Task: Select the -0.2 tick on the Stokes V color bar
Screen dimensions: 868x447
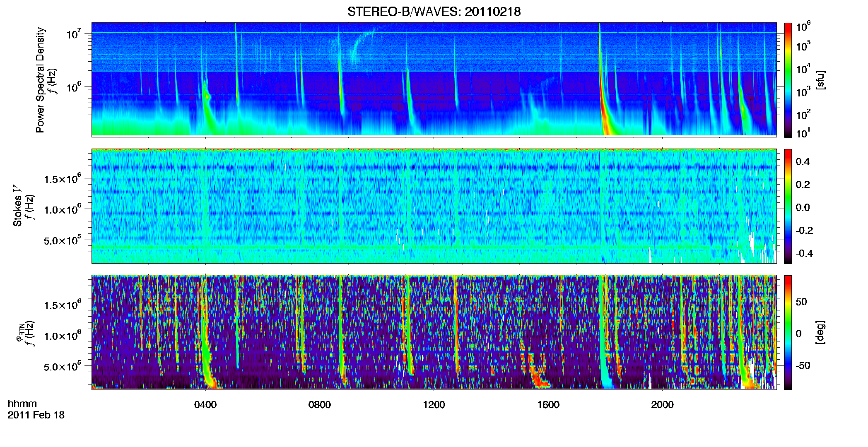Action: point(804,231)
